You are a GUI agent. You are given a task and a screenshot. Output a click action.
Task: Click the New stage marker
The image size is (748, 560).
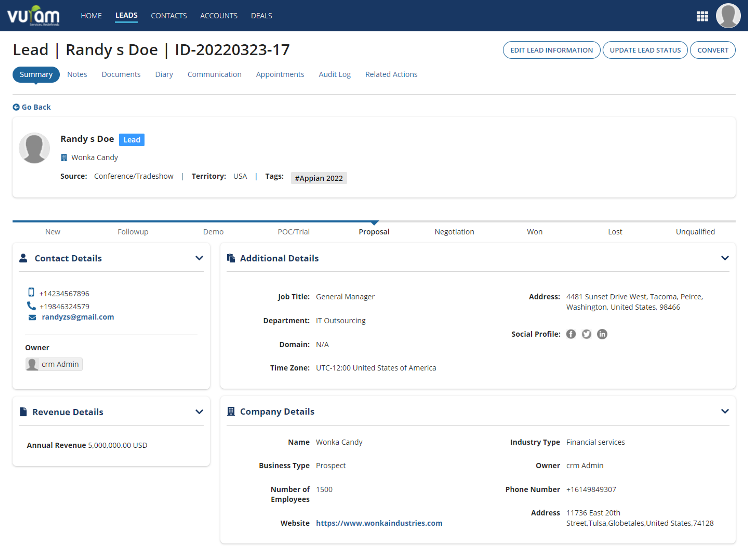pos(53,232)
